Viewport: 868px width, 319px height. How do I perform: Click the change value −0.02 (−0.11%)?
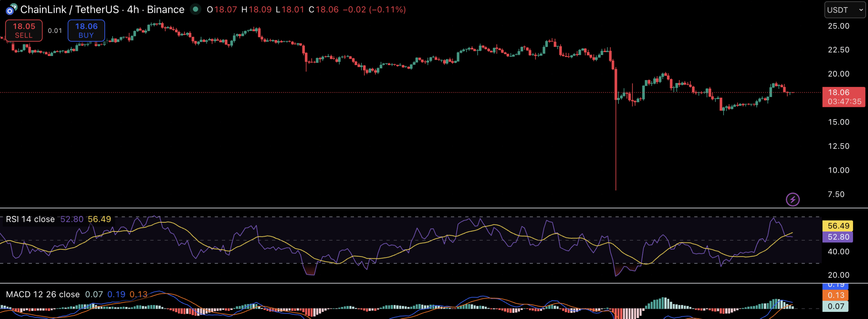pos(374,10)
